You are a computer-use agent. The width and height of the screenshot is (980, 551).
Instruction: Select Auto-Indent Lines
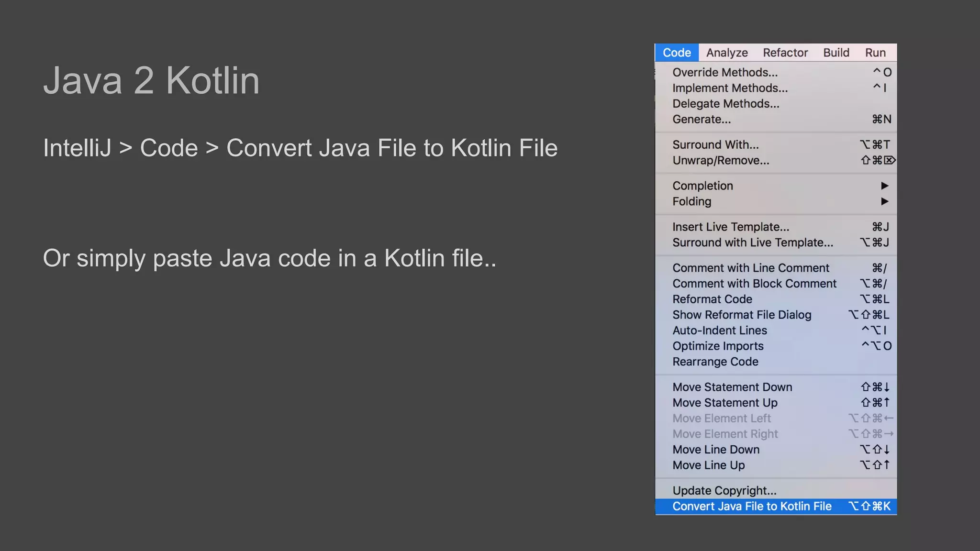pyautogui.click(x=776, y=331)
